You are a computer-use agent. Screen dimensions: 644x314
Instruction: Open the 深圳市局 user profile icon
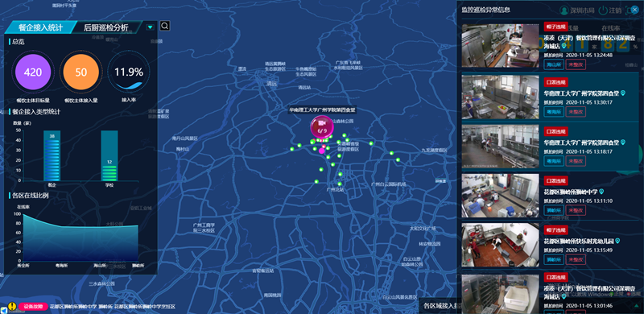tap(564, 10)
